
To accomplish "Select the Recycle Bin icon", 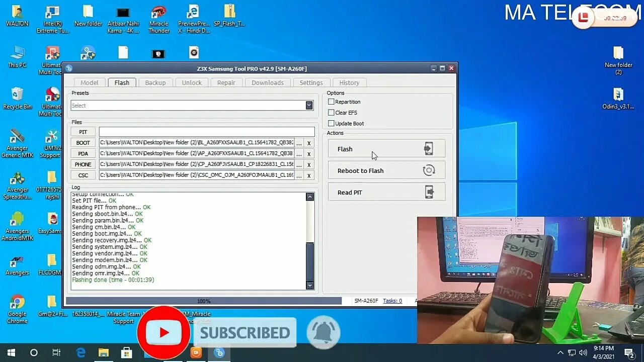I will (17, 99).
